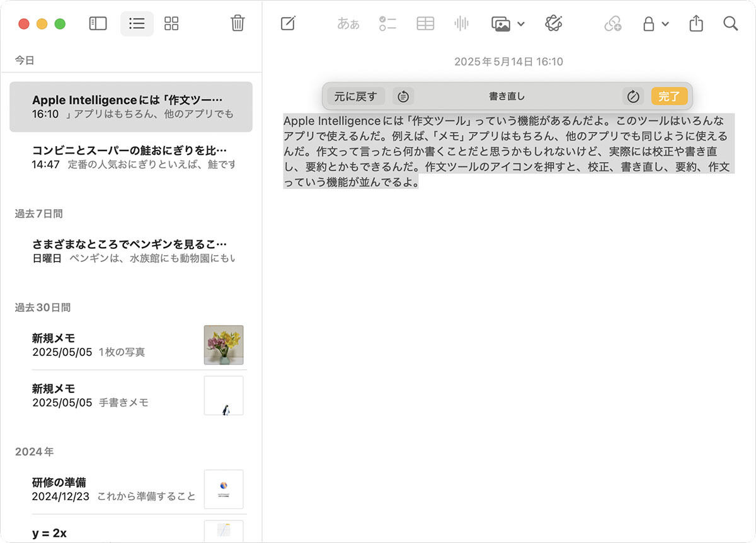756x543 pixels.
Task: Click the note date 2025年5月14日 16:10
Action: [508, 62]
